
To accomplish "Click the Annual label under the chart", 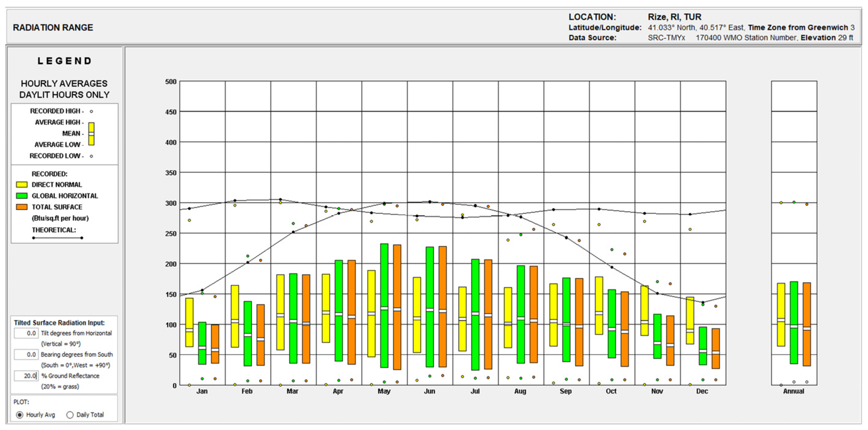I will [x=793, y=391].
